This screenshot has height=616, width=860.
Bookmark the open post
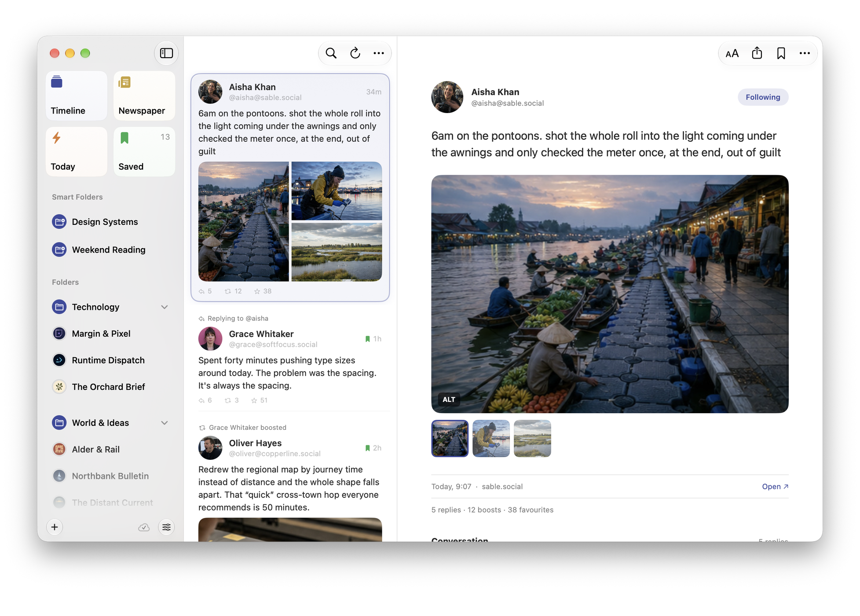(x=781, y=53)
